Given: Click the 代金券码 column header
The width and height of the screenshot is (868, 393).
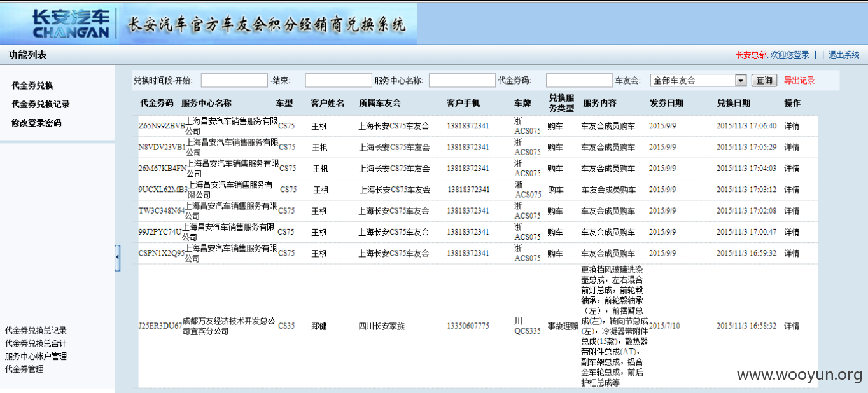Looking at the screenshot, I should tap(157, 103).
